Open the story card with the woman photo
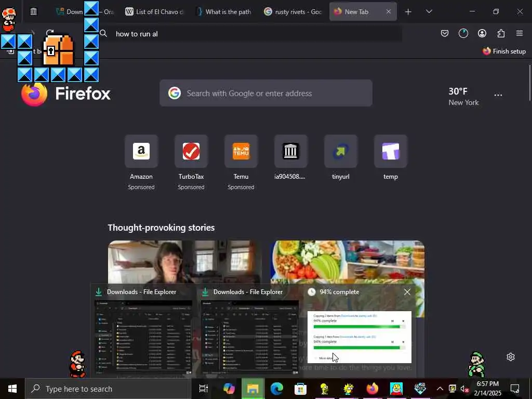The width and height of the screenshot is (532, 399). pyautogui.click(x=185, y=262)
